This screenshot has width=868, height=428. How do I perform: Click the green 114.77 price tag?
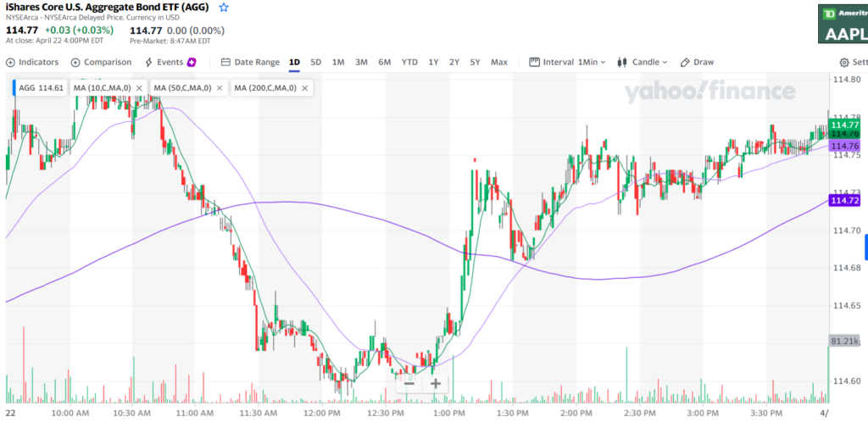[x=845, y=125]
